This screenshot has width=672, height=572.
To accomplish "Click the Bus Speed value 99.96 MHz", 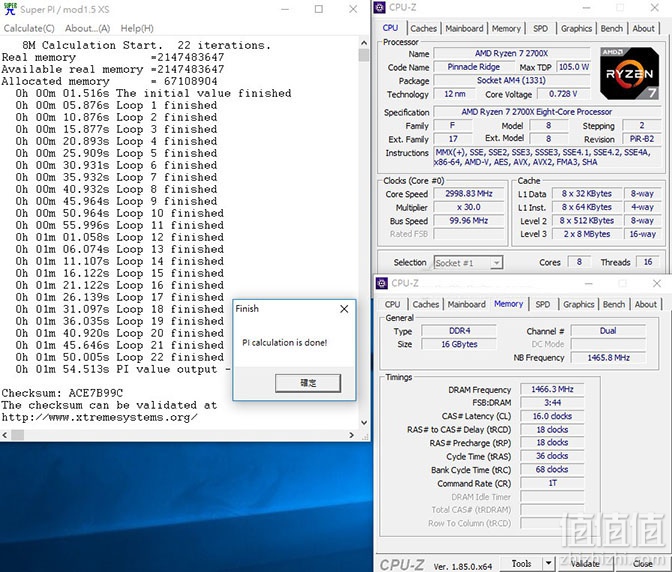I will pos(468,221).
